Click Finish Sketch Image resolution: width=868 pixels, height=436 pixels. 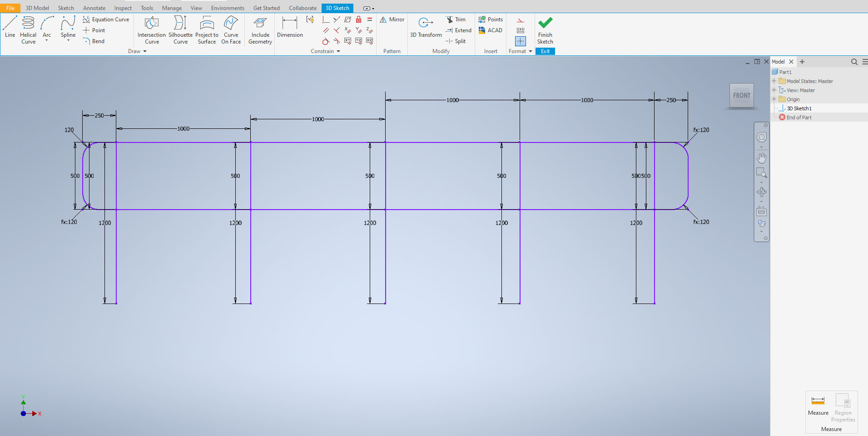tap(545, 30)
